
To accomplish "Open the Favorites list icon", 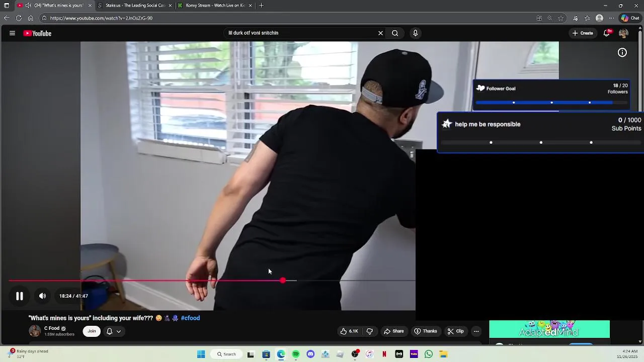I will point(587,18).
